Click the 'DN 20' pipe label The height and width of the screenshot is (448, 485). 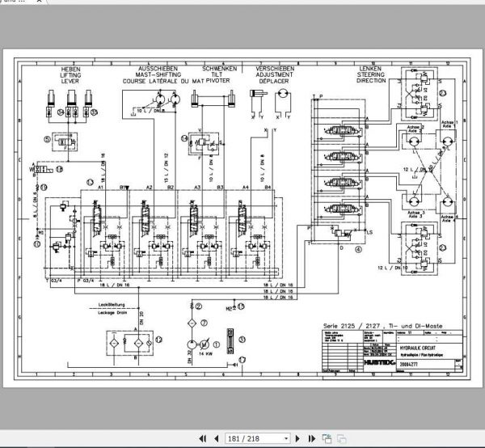click(141, 318)
